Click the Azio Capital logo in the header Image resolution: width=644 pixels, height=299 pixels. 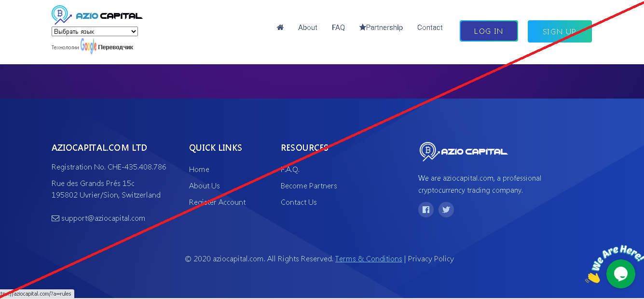click(97, 15)
